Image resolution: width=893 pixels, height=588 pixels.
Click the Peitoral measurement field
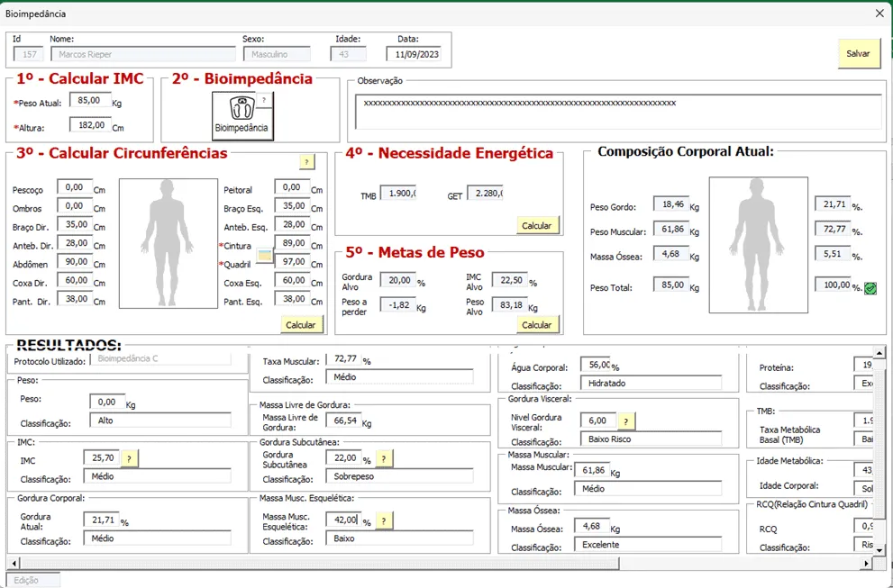point(292,187)
